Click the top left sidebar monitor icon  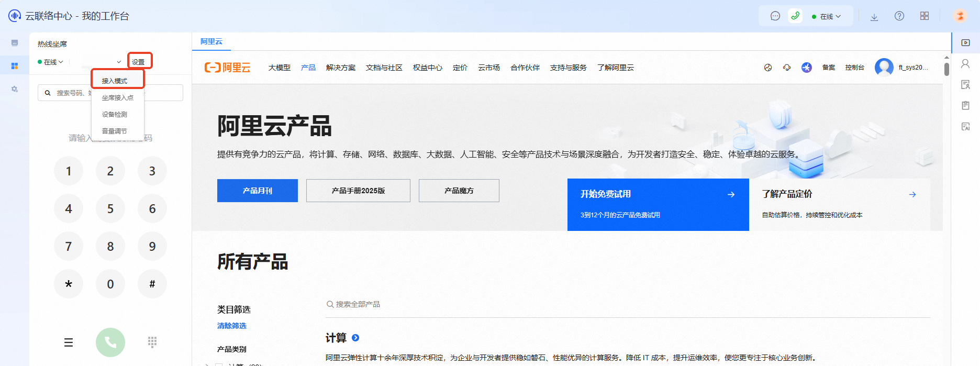tap(15, 43)
